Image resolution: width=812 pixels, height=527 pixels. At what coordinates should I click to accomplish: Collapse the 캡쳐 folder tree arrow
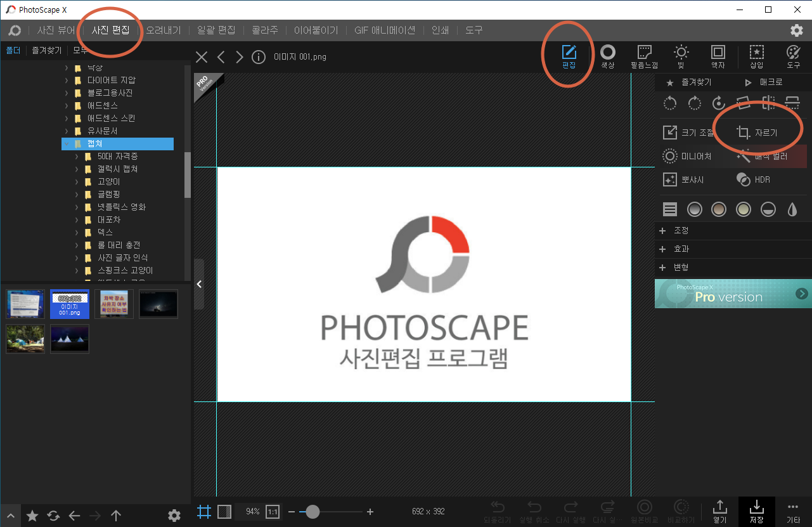[67, 144]
